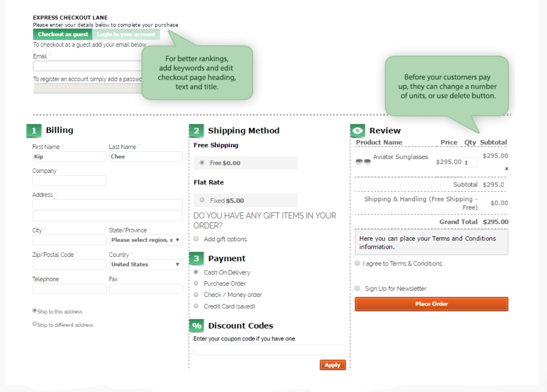
Task: Click the coupon code input field
Action: click(x=269, y=350)
